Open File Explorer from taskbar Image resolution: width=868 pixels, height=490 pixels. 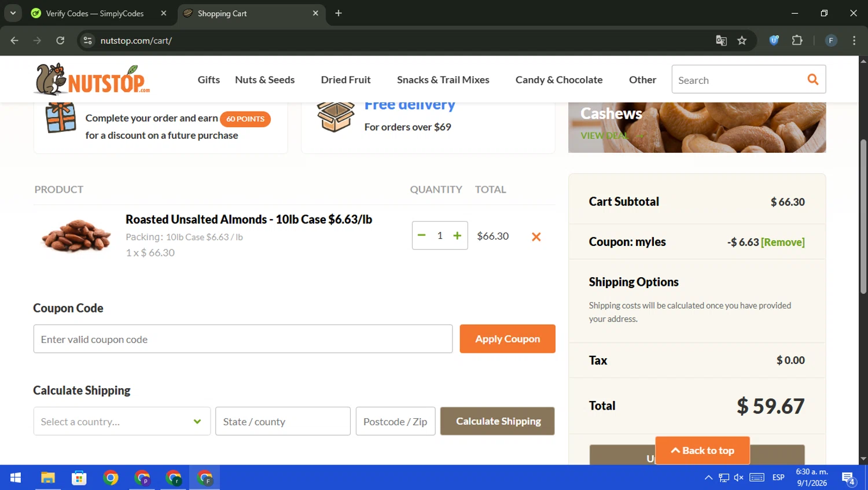pos(47,477)
